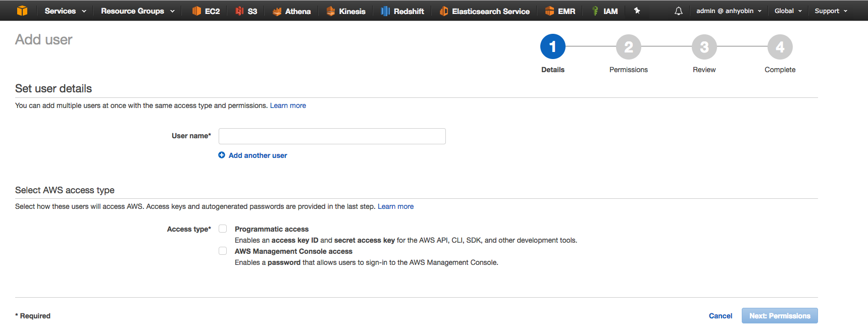
Task: Open the Elasticsearch Service shortcut
Action: click(x=484, y=11)
